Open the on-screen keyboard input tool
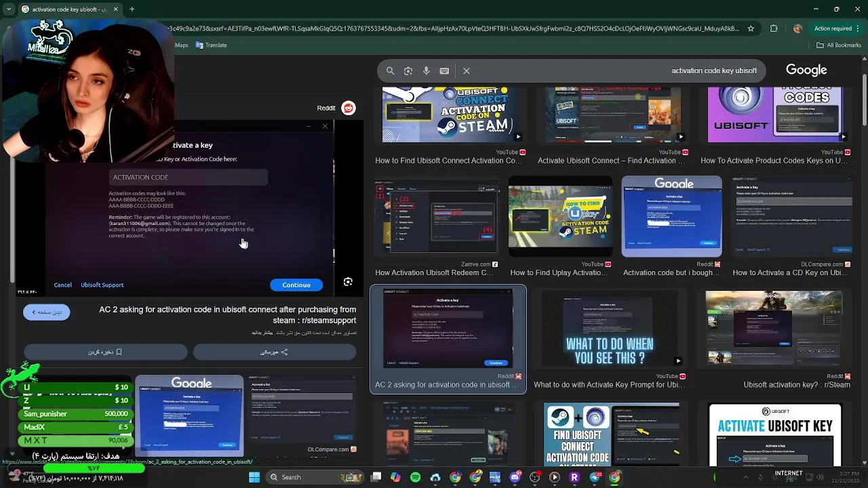This screenshot has height=488, width=868. (x=444, y=70)
